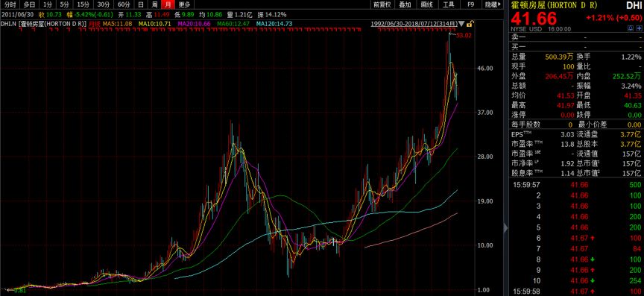Switch chart to 1分 interval
Image resolution: width=644 pixels, height=296 pixels.
[x=48, y=5]
